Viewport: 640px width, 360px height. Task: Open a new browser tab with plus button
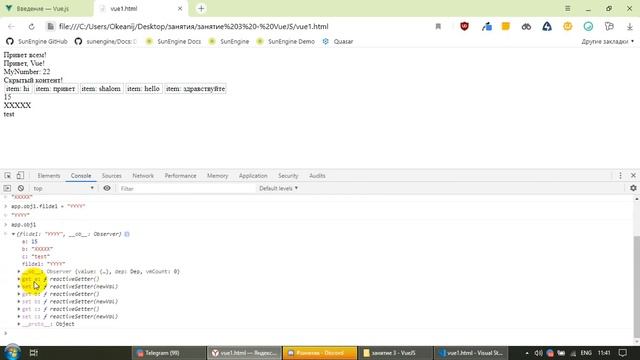pyautogui.click(x=201, y=9)
